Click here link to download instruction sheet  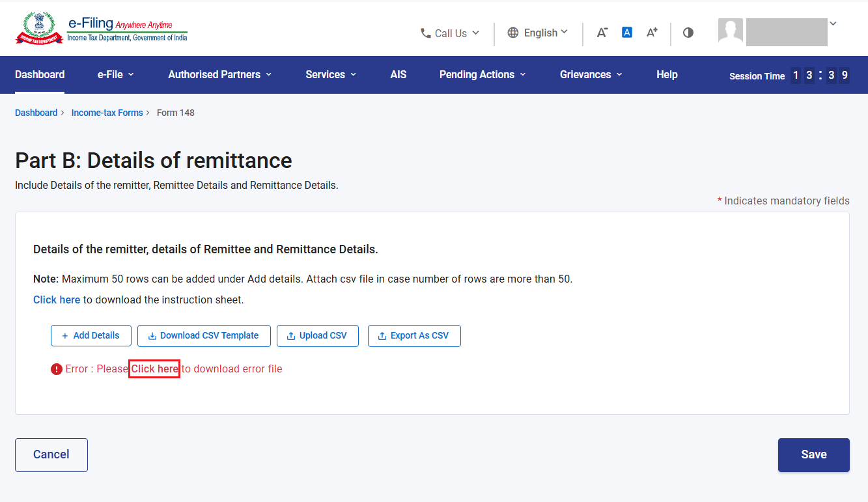click(57, 300)
